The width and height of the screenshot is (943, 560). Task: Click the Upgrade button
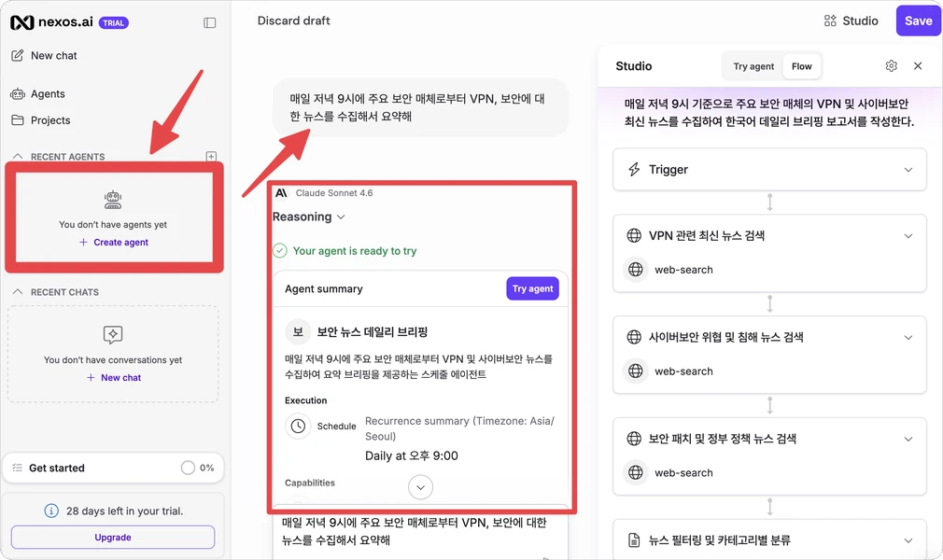(x=112, y=538)
